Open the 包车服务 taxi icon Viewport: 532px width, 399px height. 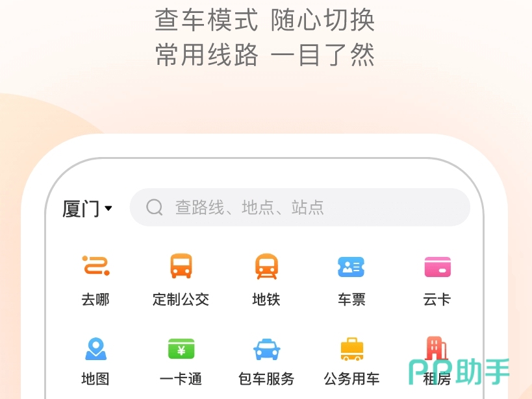[267, 349]
